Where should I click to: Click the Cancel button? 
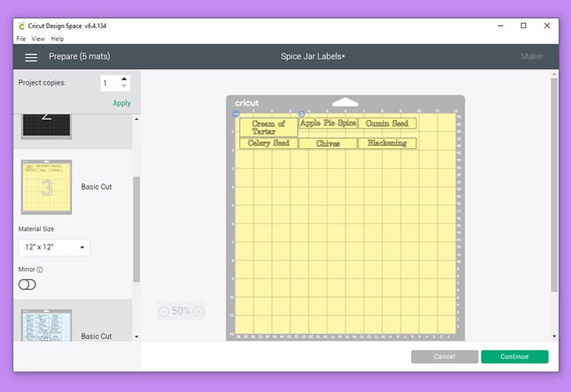click(x=445, y=357)
